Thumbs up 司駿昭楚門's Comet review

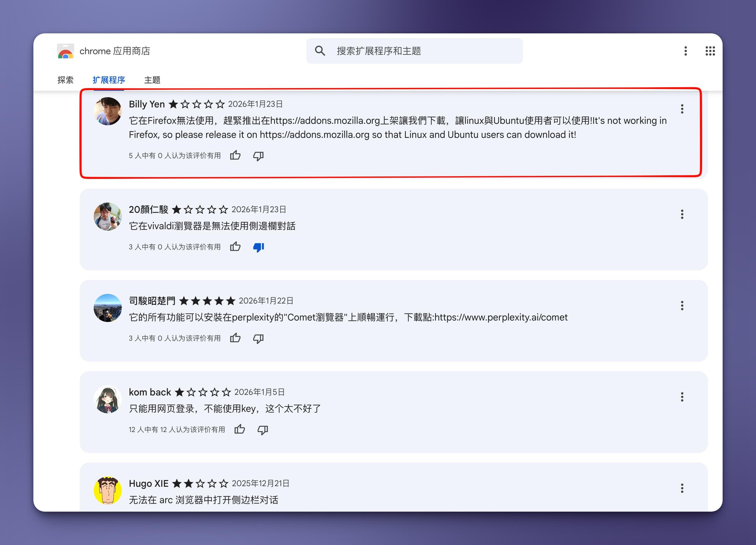pyautogui.click(x=235, y=338)
